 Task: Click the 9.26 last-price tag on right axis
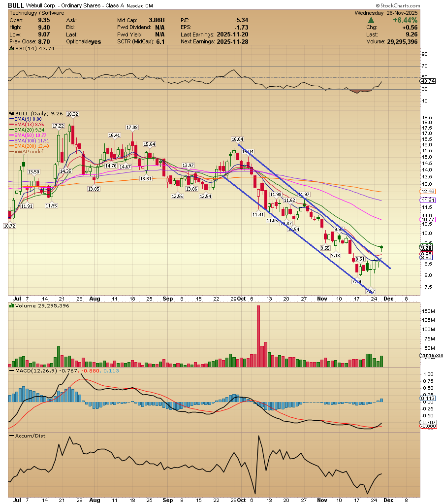tap(426, 248)
